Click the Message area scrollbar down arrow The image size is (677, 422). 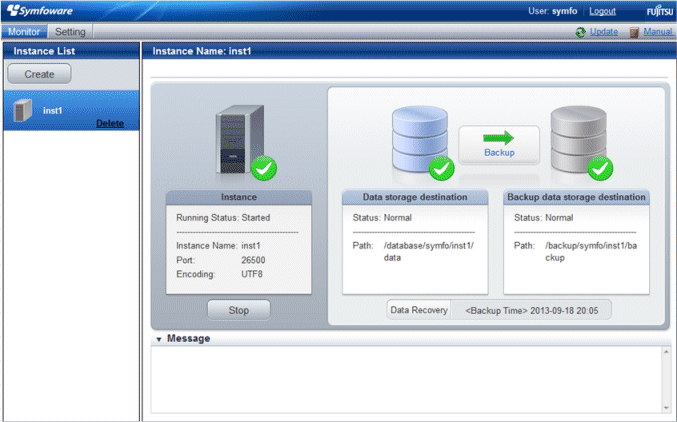[666, 408]
